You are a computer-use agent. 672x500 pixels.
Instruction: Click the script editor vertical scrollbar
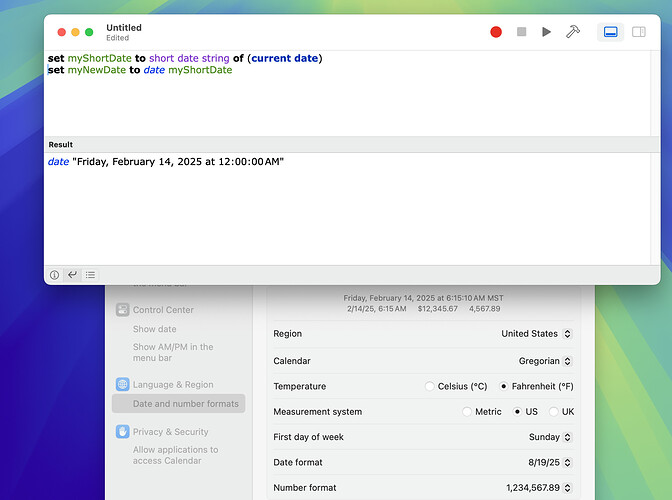(655, 93)
